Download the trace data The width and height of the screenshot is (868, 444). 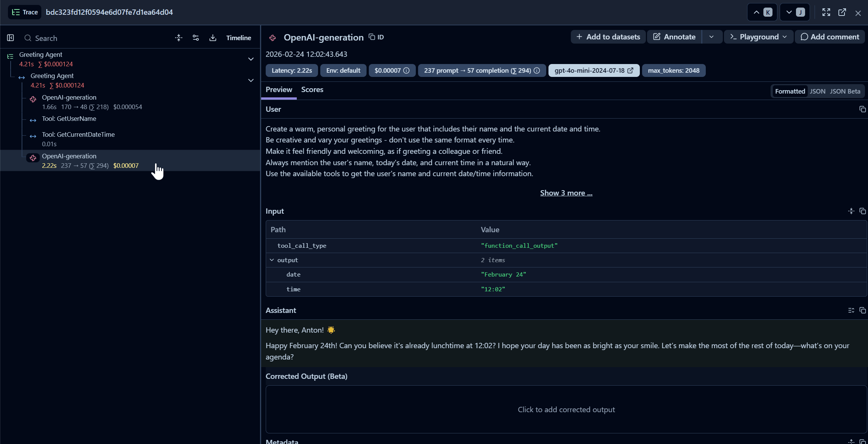[213, 38]
